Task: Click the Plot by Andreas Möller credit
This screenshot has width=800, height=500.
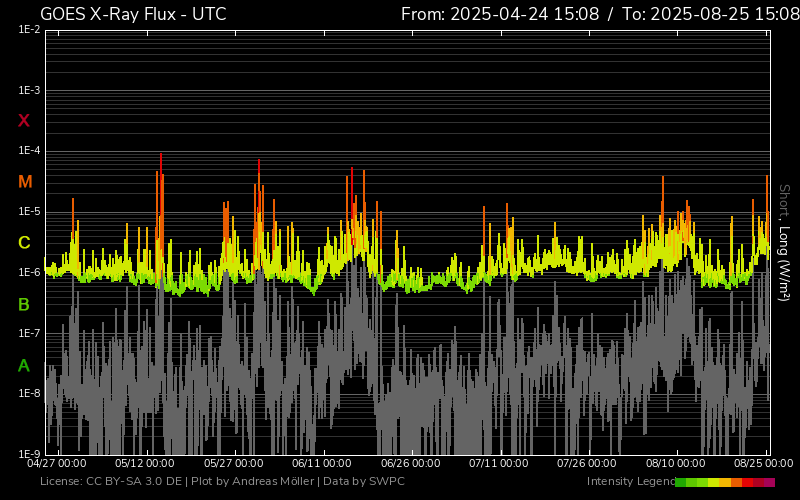Action: pos(254,482)
